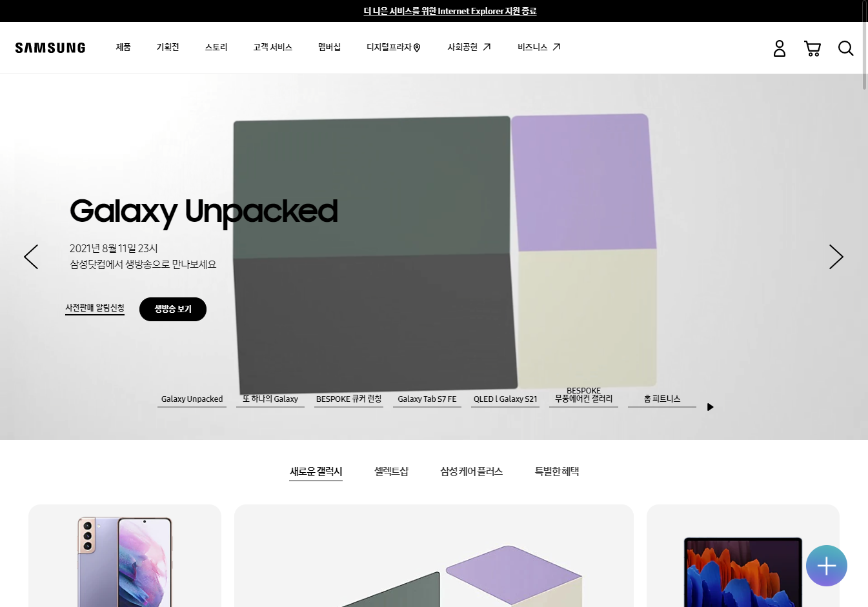Screen dimensions: 868x607
Task: Select BESPOKE 무풍에어컨 갤러리 slide indicator
Action: (x=583, y=396)
